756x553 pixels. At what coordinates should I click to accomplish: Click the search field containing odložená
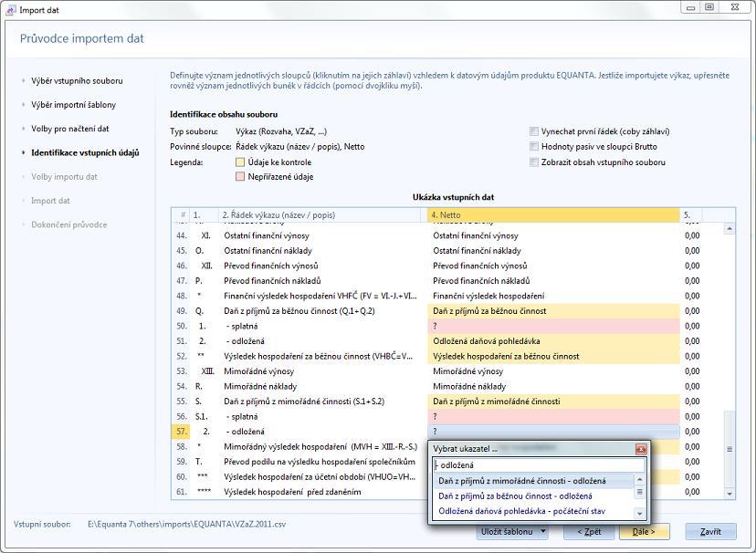[x=539, y=465]
